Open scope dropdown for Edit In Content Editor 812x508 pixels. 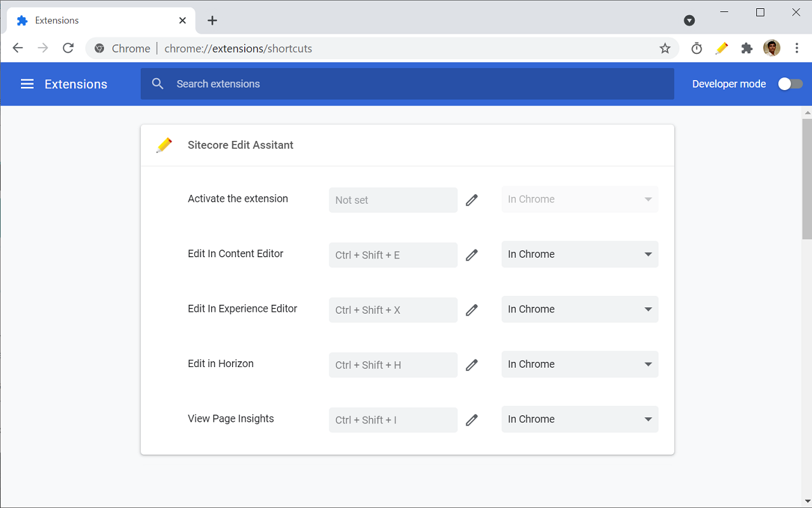(580, 254)
